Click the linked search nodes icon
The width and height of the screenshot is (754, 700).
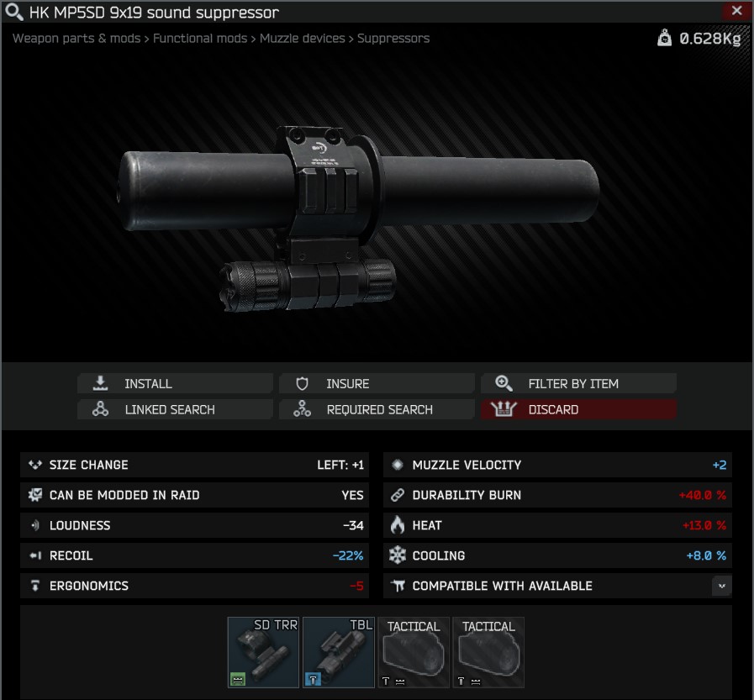click(x=100, y=408)
